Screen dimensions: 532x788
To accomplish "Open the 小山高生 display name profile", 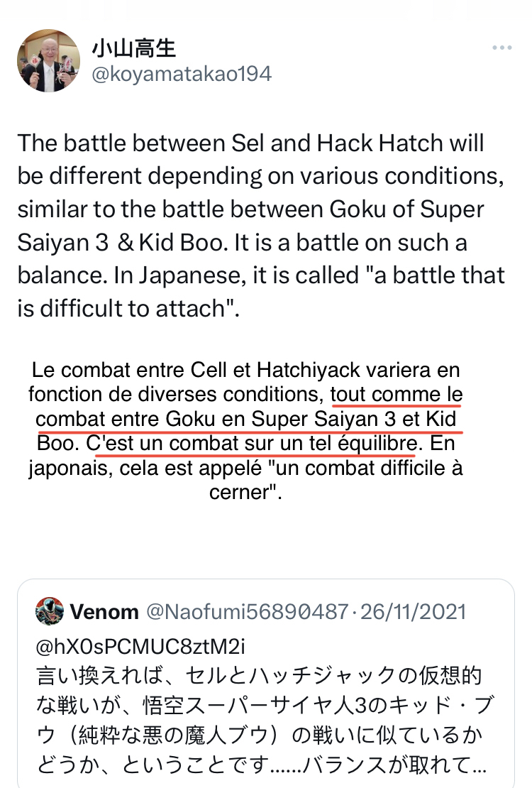I will coord(133,48).
